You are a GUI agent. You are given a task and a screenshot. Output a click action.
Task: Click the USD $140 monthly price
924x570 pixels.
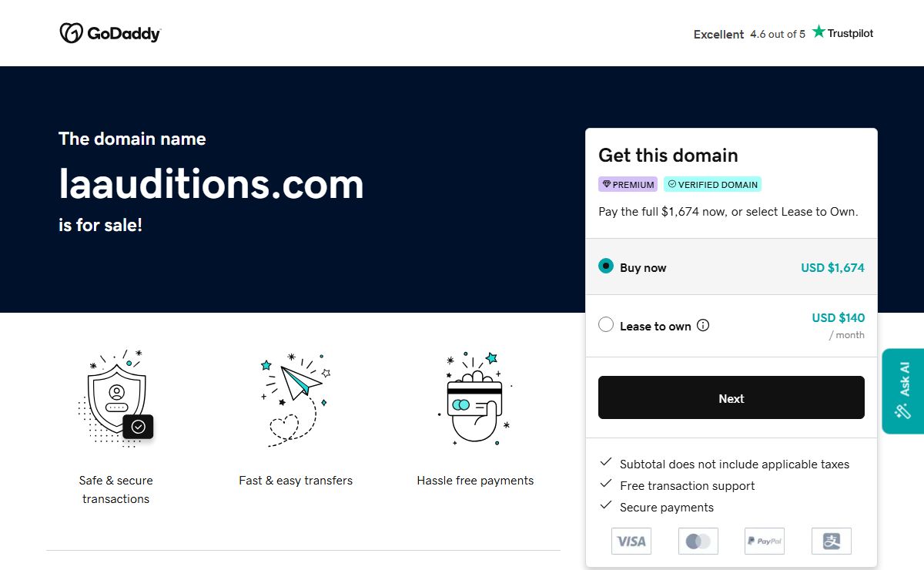pos(838,317)
